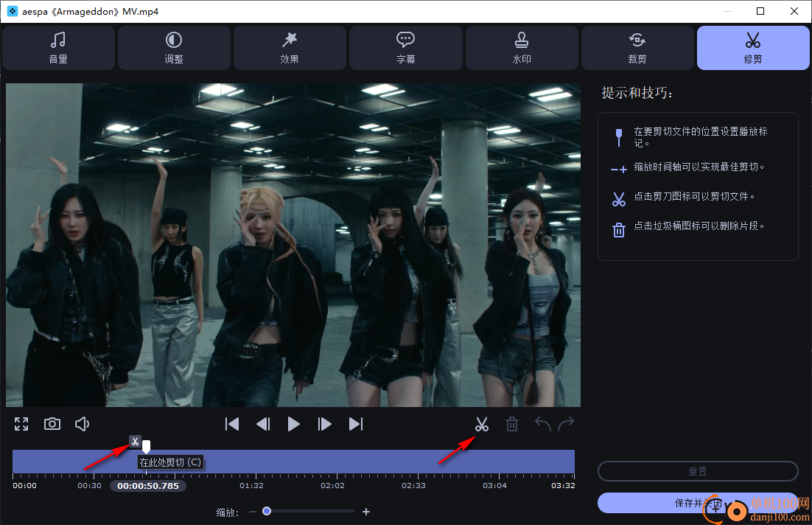Select the 裁剪 (Crop) tab
Image resolution: width=812 pixels, height=525 pixels.
point(637,48)
